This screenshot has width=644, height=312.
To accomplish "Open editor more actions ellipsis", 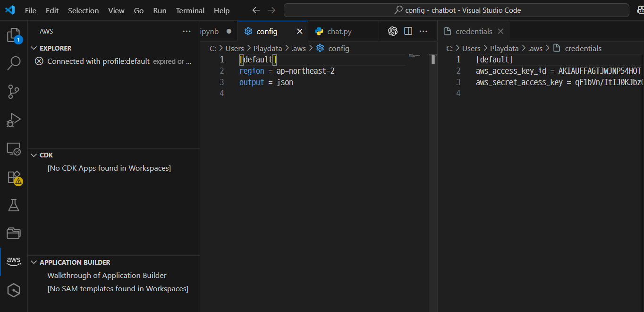I will click(x=424, y=31).
